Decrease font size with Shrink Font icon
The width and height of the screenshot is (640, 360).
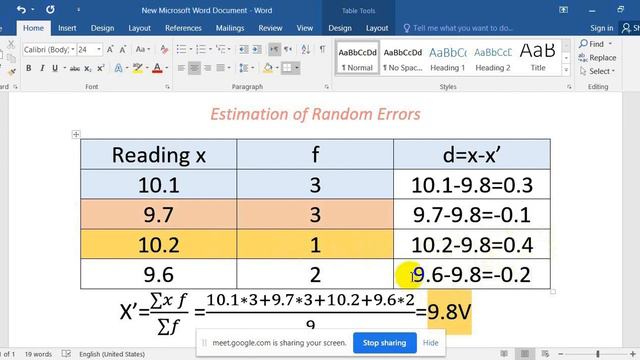click(123, 49)
